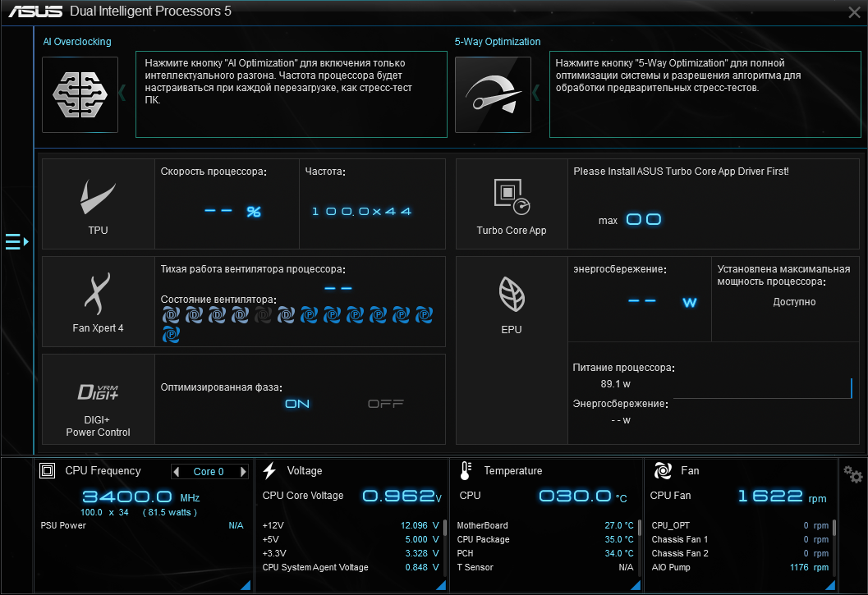The image size is (868, 595).
Task: Click the T Sensor row
Action: coord(545,567)
